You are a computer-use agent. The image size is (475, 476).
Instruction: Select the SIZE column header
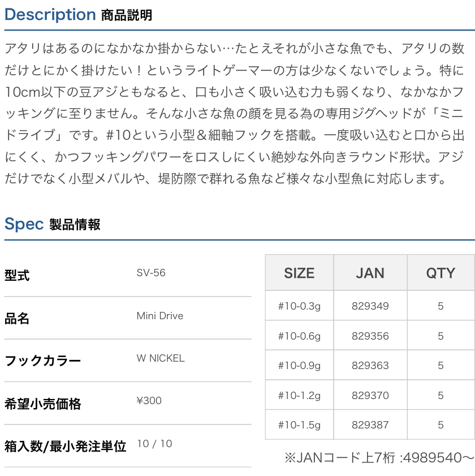[299, 273]
